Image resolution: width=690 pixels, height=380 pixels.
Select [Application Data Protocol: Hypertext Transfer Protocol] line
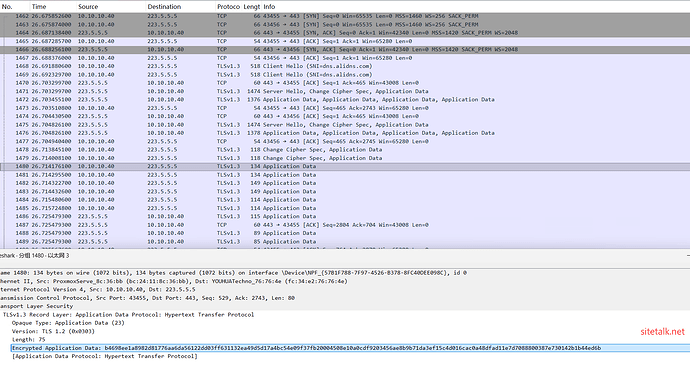105,357
